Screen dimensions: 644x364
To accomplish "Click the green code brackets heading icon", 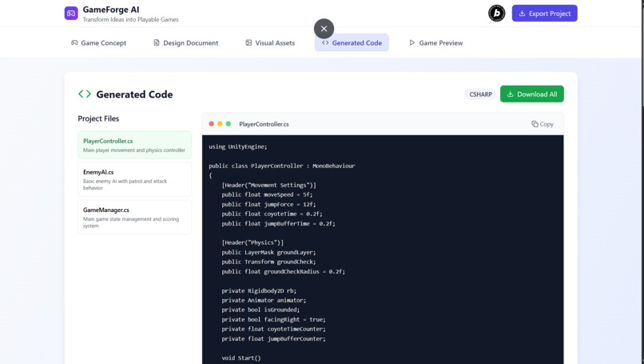I will point(85,94).
